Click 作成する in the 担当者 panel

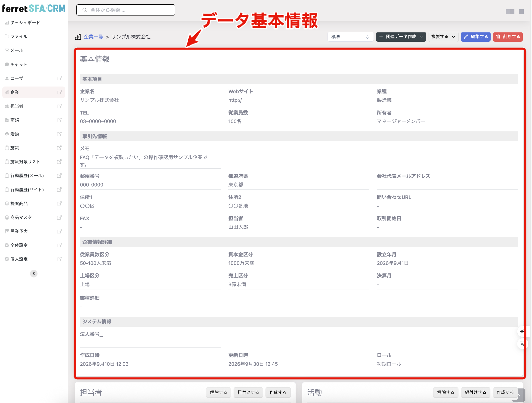pyautogui.click(x=278, y=392)
